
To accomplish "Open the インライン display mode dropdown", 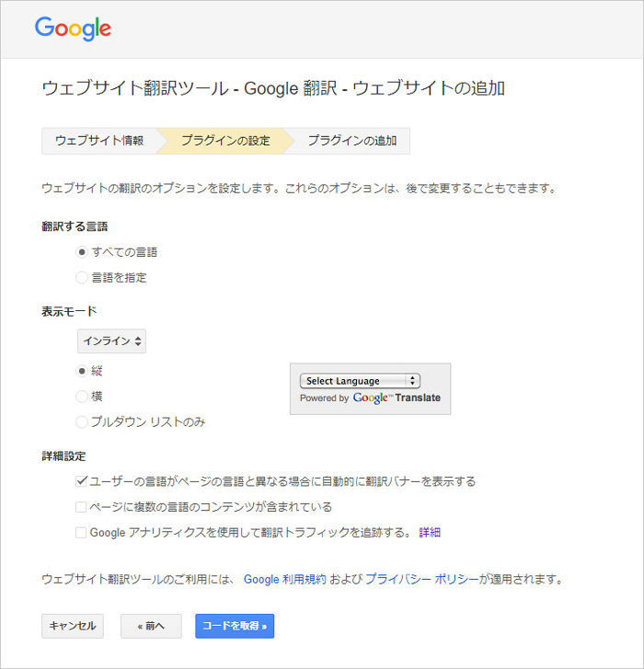I will (111, 340).
